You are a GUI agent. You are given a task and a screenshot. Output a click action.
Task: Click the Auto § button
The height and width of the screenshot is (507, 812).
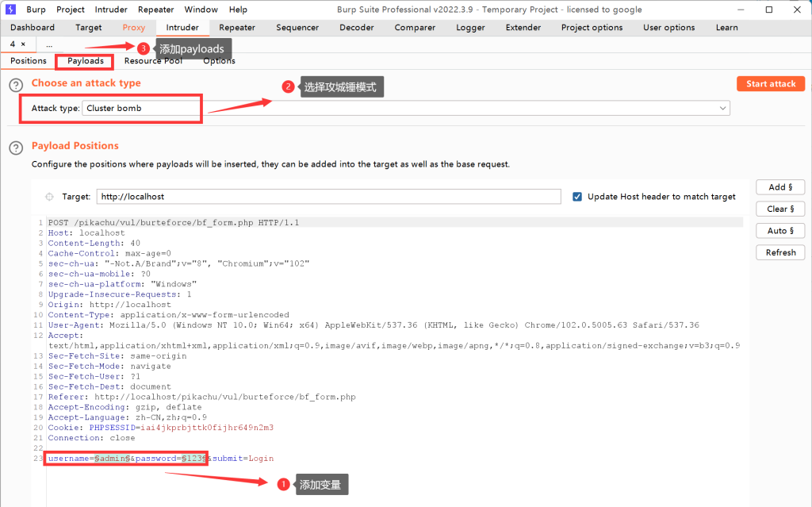(x=780, y=231)
